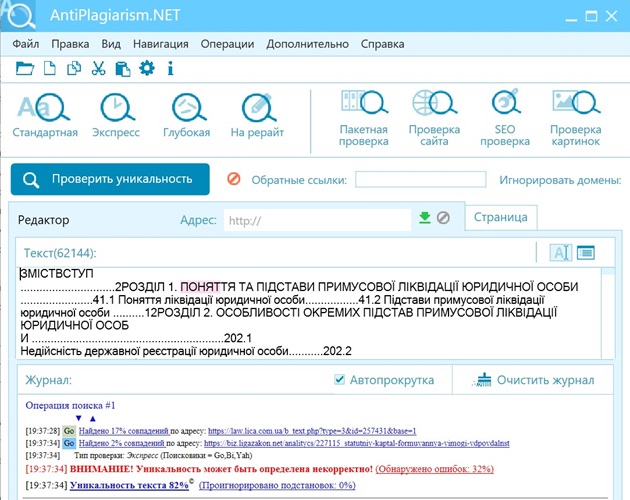Click Проверить уникальность button
Screen dimensions: 630x500
click(110, 179)
